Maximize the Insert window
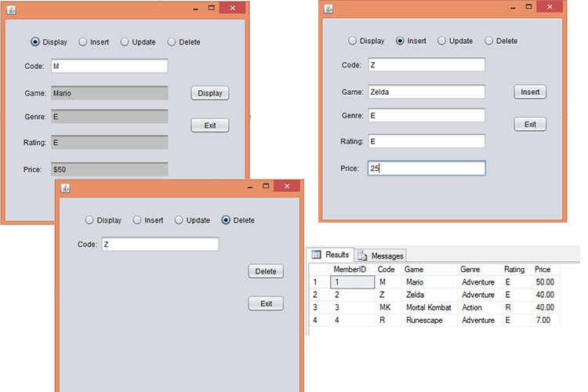The width and height of the screenshot is (588, 392). tap(528, 7)
